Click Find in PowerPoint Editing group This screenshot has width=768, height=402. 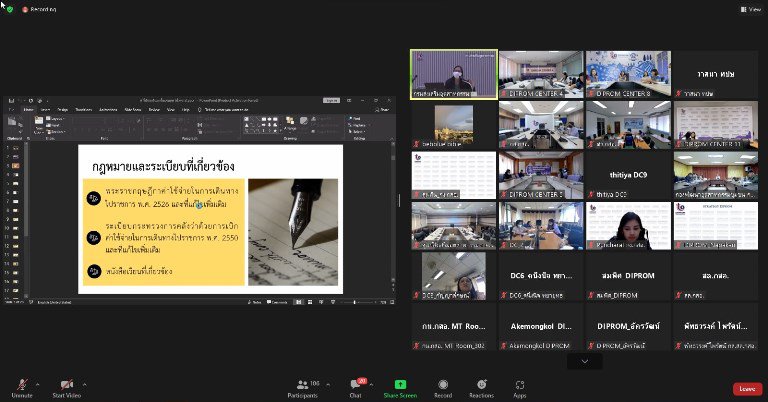[x=356, y=118]
